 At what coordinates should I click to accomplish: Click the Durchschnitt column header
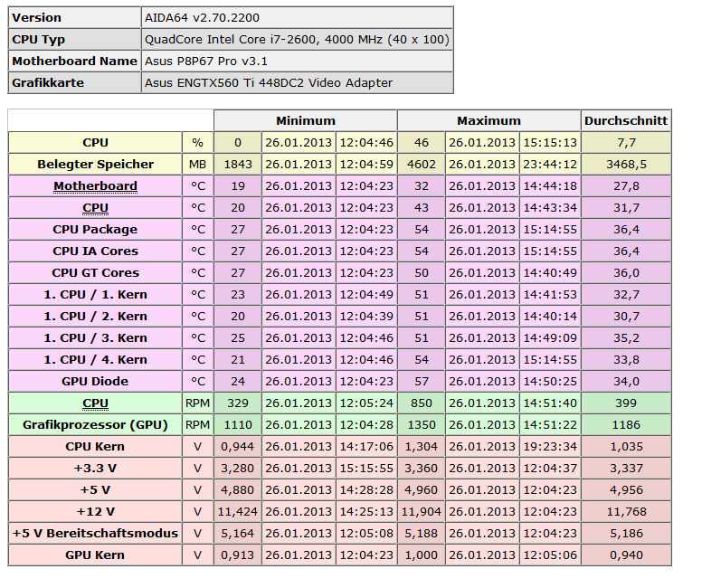click(x=626, y=121)
